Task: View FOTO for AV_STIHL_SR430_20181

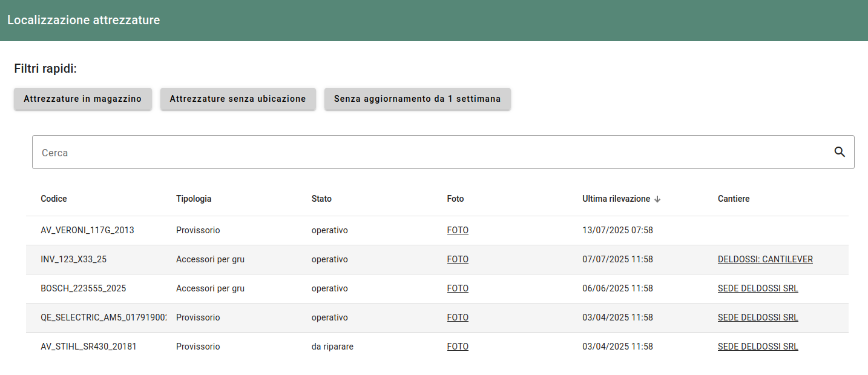Action: [458, 347]
